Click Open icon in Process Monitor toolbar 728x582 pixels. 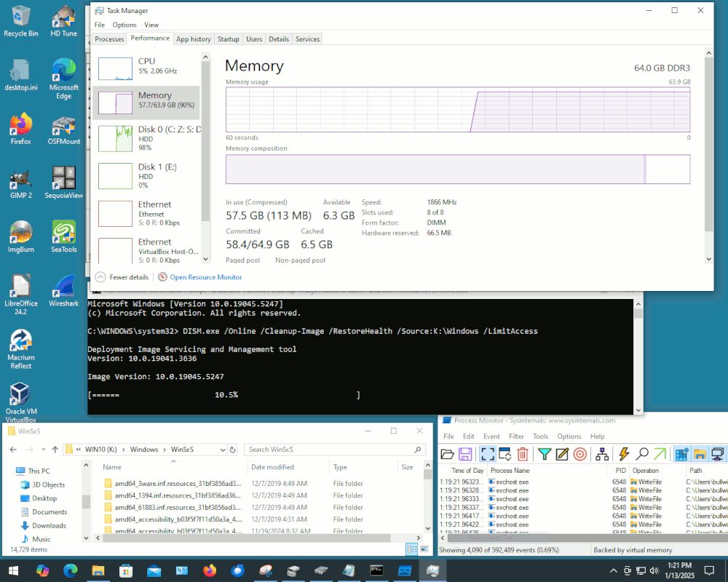(447, 454)
